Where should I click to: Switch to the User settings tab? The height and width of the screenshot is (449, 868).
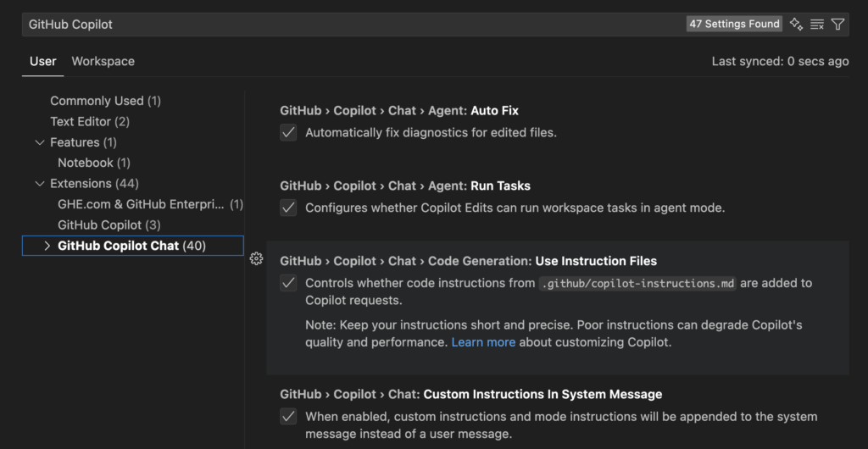click(x=42, y=61)
